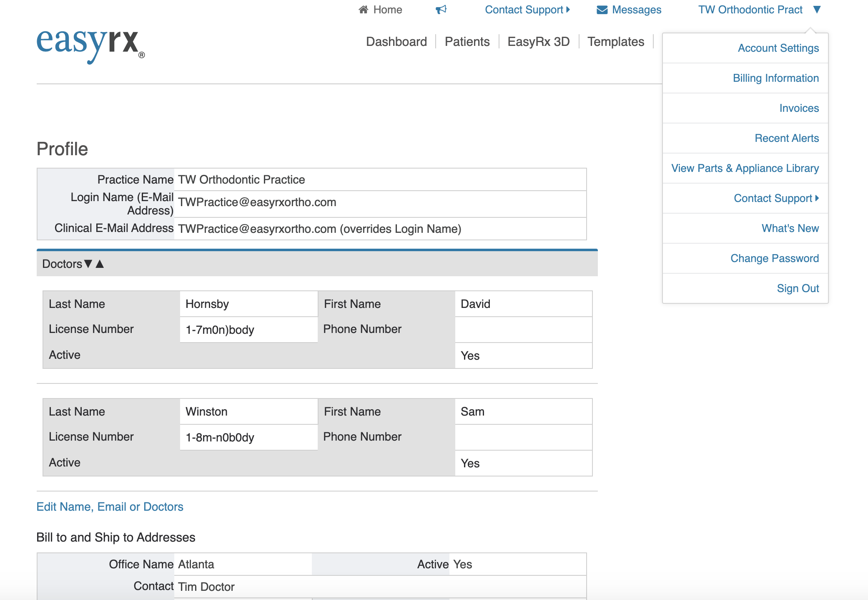Open View Parts & Appliance Library
The height and width of the screenshot is (600, 868).
(745, 168)
